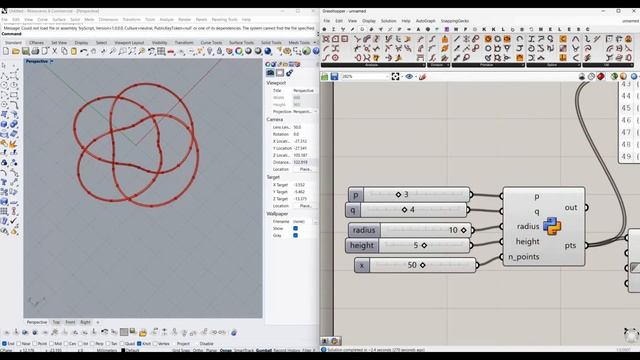This screenshot has height=360, width=640.
Task: Enable the Mid osnap checkbox
Action: [x=51, y=344]
